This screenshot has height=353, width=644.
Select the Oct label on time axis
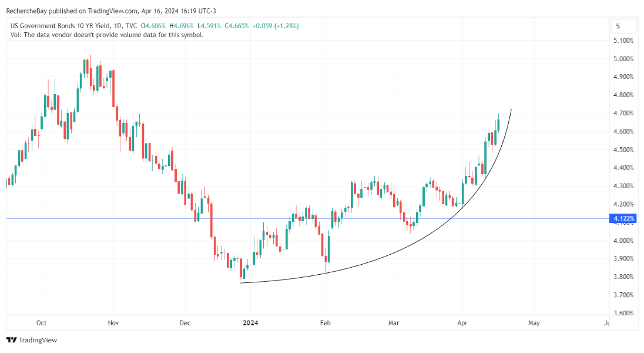[42, 323]
